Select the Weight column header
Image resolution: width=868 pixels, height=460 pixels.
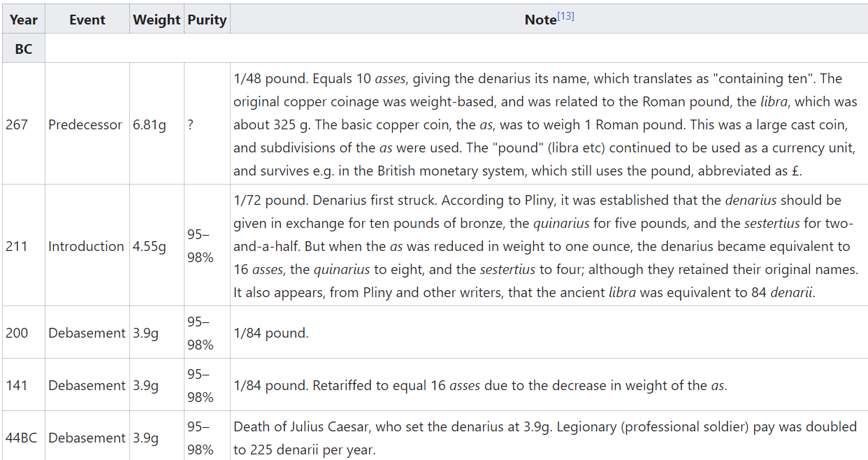(157, 20)
